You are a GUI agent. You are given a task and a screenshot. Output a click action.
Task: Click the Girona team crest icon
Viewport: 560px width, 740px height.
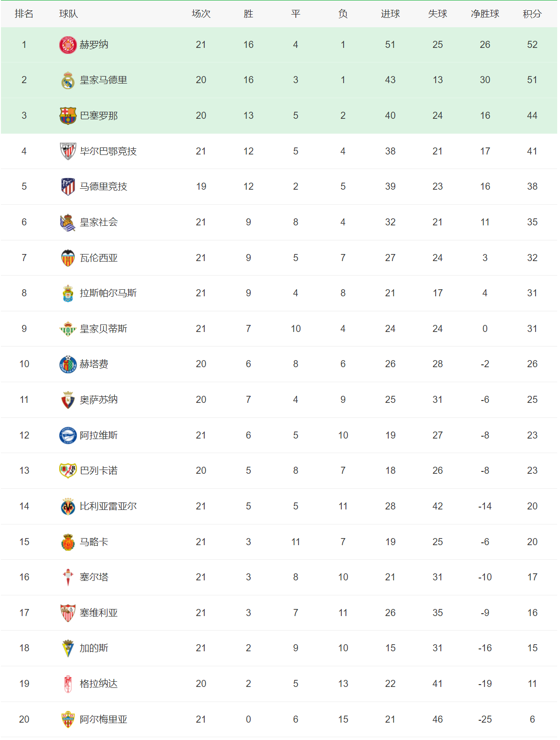click(68, 45)
